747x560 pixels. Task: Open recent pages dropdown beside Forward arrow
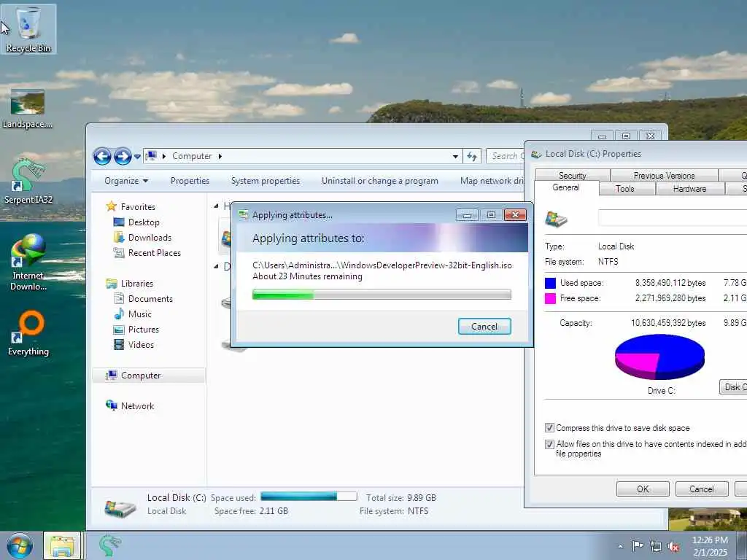137,156
